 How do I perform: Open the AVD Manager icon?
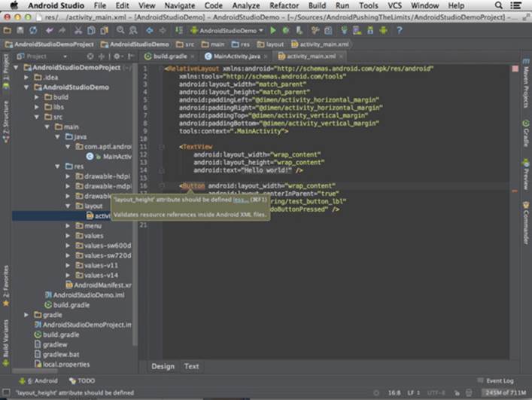[x=357, y=31]
